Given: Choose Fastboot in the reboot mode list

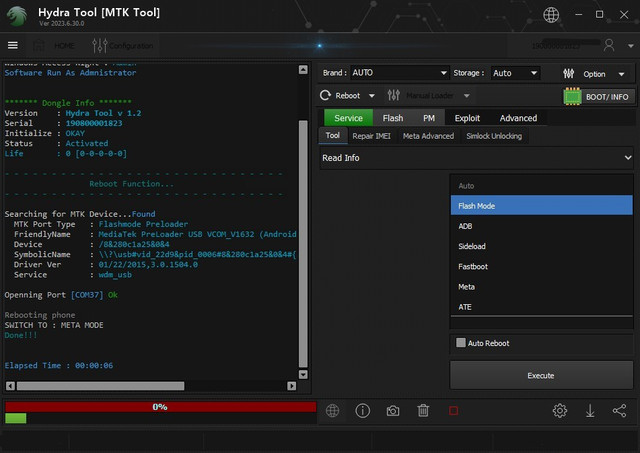Looking at the screenshot, I should point(542,266).
